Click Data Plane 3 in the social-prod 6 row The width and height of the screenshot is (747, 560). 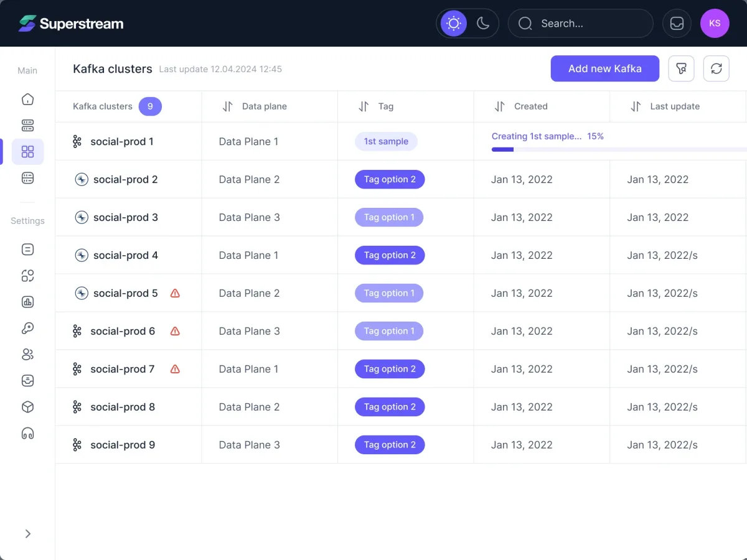click(x=250, y=331)
